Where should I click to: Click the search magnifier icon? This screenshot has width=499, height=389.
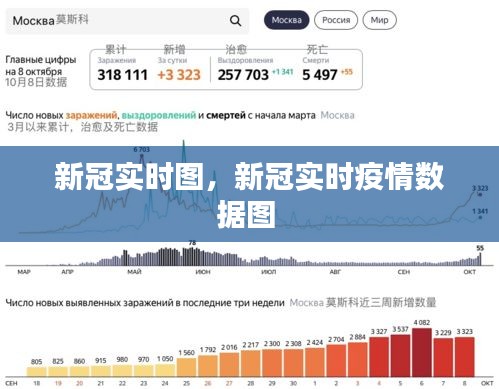[235, 21]
